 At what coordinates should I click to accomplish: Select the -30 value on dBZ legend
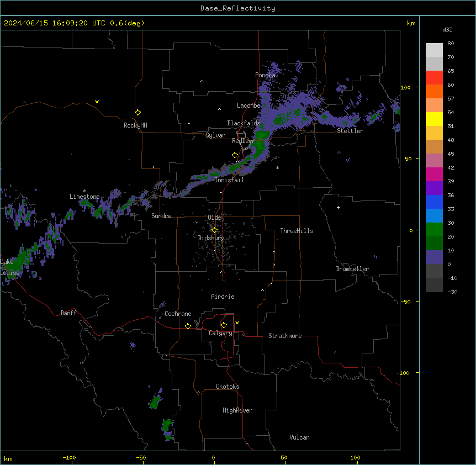452,292
